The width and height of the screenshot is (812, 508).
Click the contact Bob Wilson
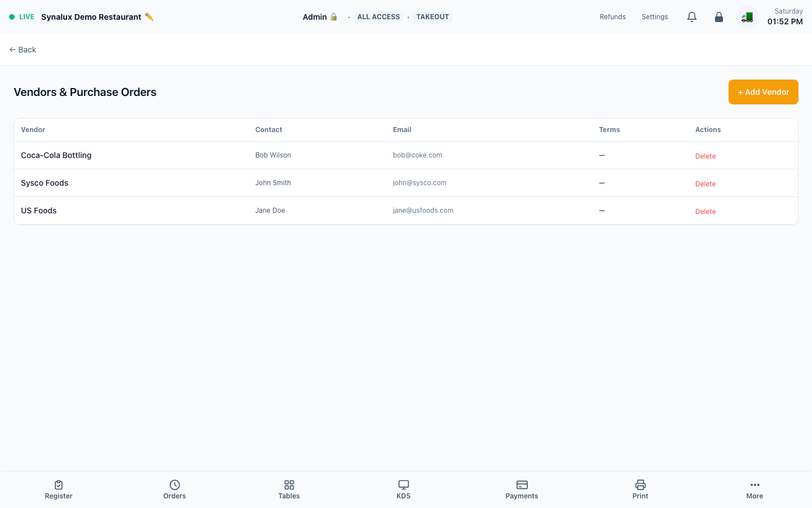pos(273,155)
